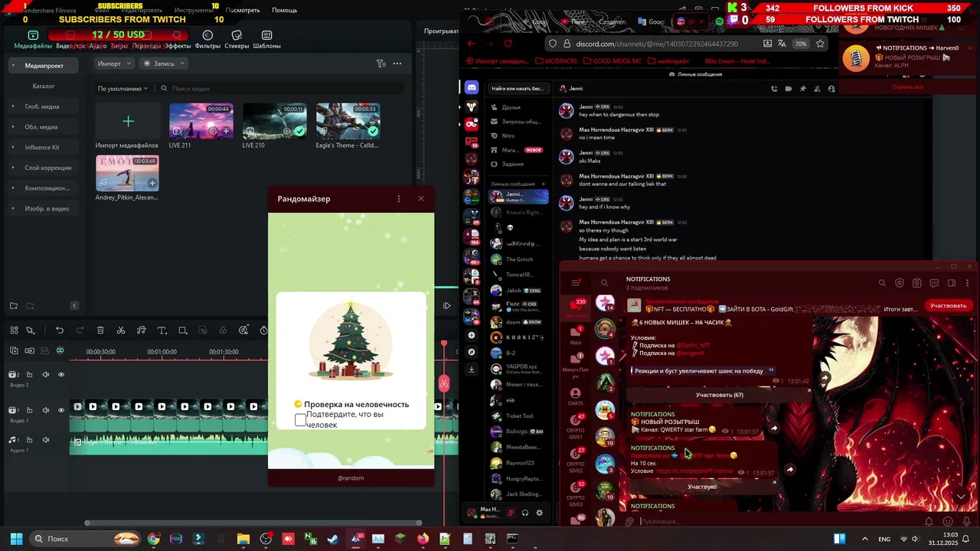
Task: Click Найти или начать беседу search box
Action: (x=518, y=89)
